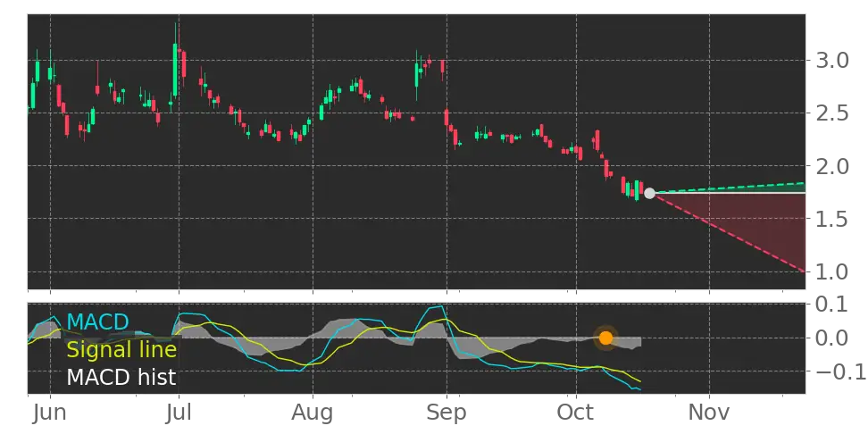
Task: Click the Sep label on date axis
Action: (x=447, y=413)
